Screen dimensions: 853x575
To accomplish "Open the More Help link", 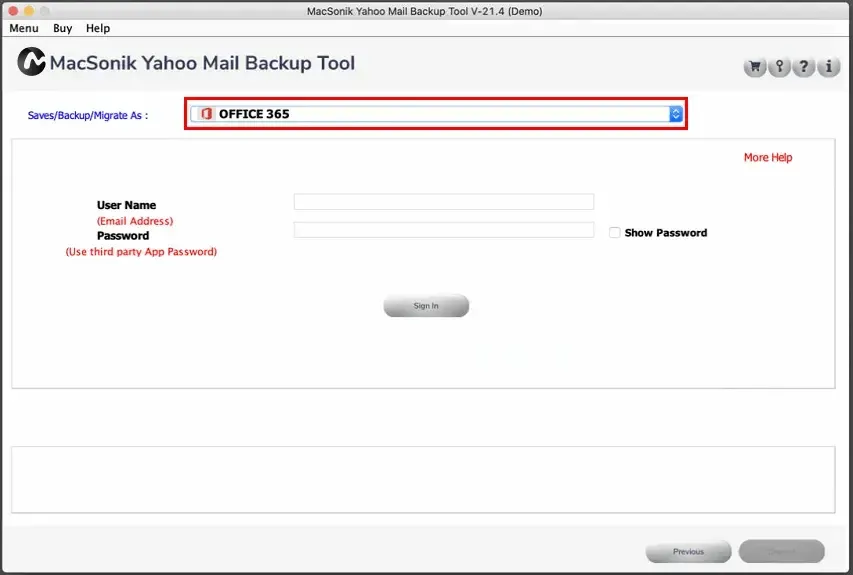I will [x=768, y=157].
